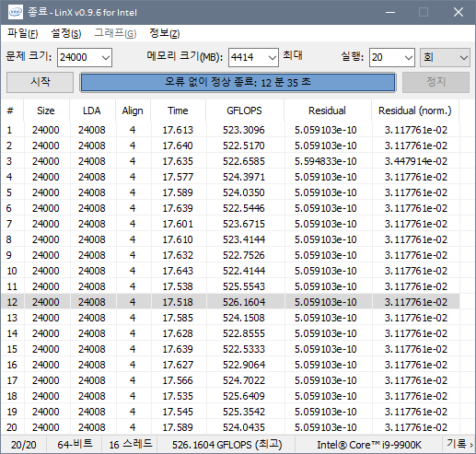This screenshot has width=476, height=454.
Task: Sort by the Time column header
Action: point(178,111)
